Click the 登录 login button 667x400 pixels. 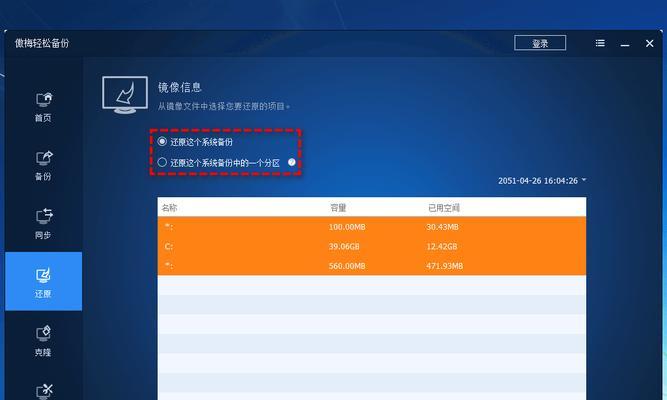pos(540,43)
